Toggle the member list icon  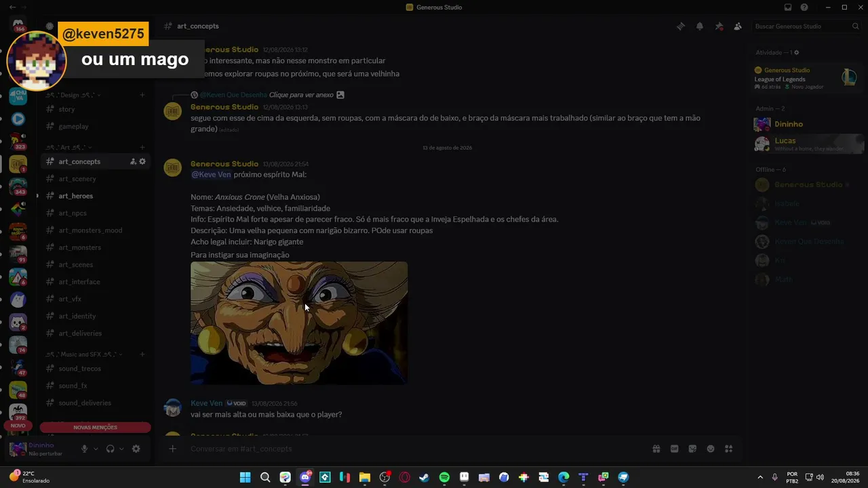[738, 26]
